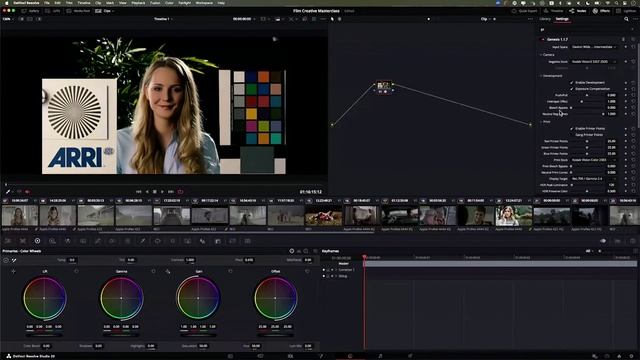Open the Curves palette

coord(98,241)
